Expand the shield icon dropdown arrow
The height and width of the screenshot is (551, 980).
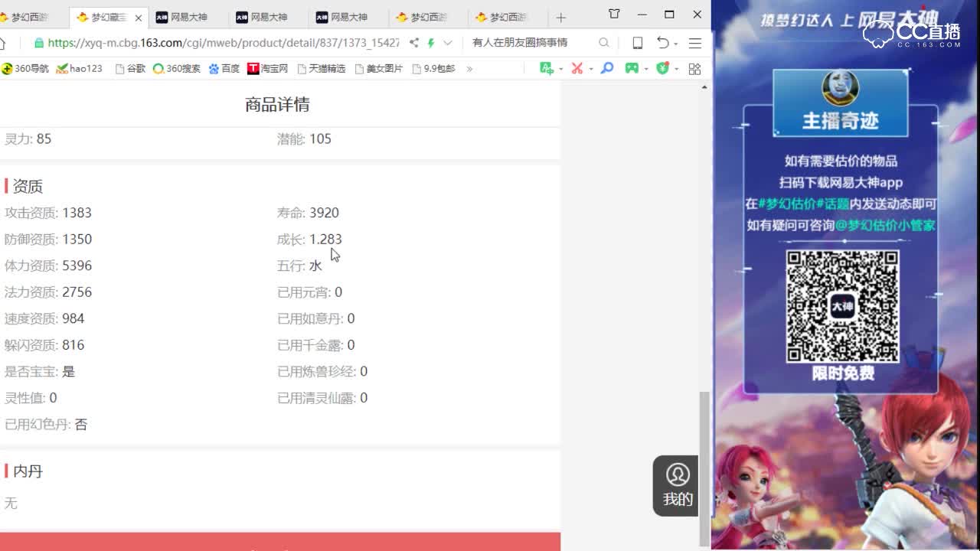point(676,70)
